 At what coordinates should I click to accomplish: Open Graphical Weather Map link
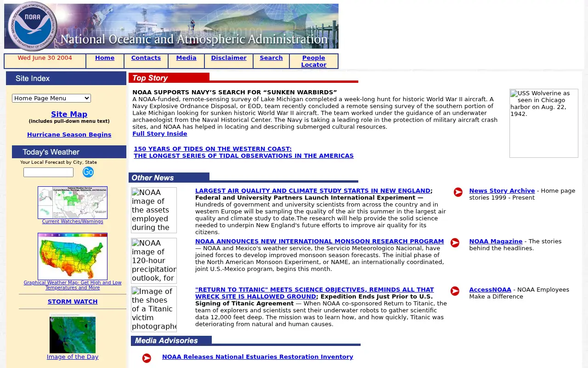click(73, 285)
